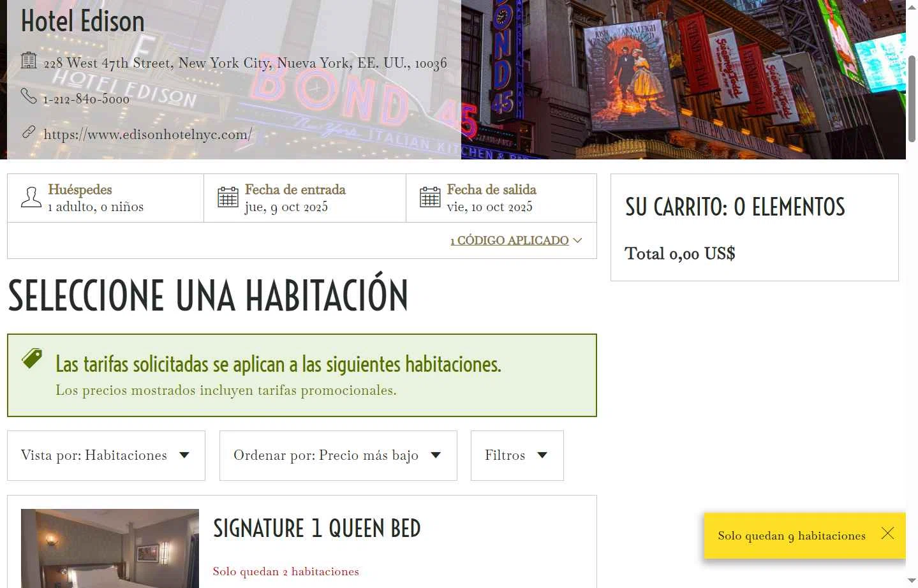Open the Fecha de salida date picker
Image resolution: width=918 pixels, height=588 pixels.
pos(501,198)
